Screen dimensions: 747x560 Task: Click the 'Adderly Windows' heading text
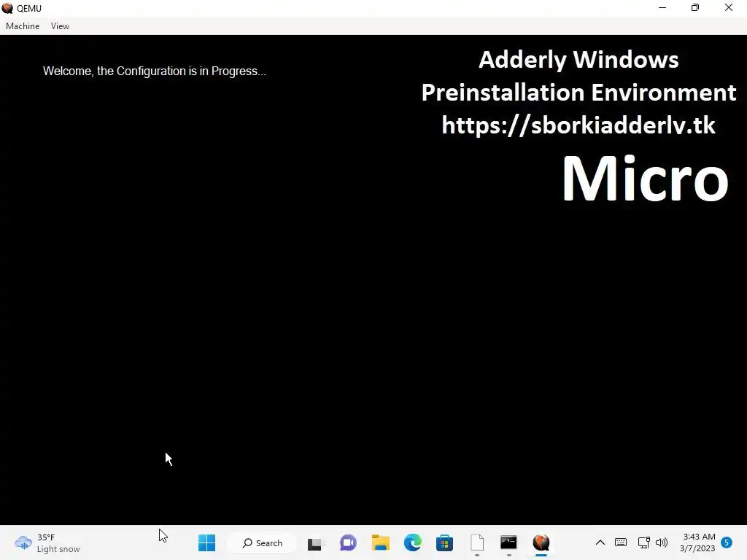point(578,60)
